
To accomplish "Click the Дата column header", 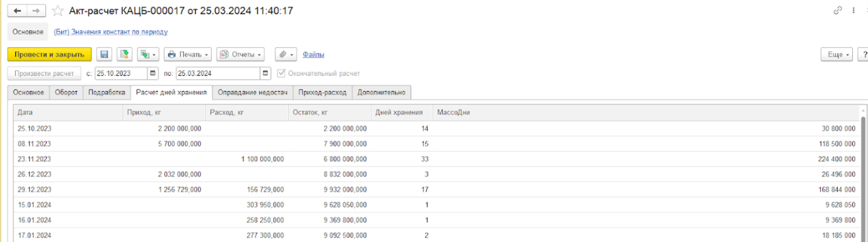I will pyautogui.click(x=67, y=112).
